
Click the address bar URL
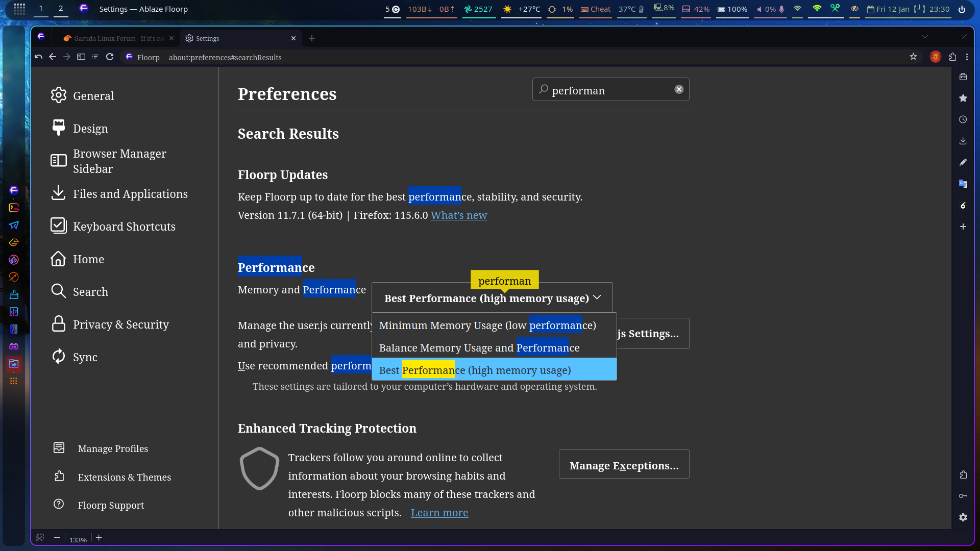[225, 58]
